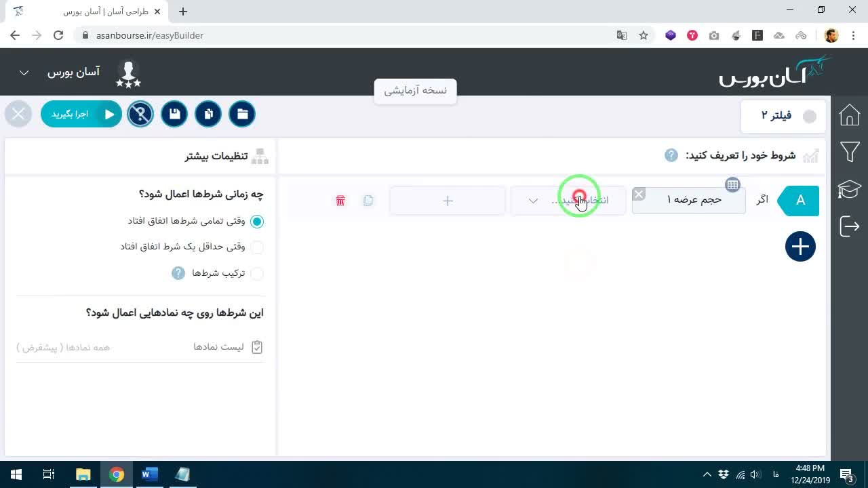Remove حجم عرضه ۱ with its X
Screen dimensions: 868x488
[639, 195]
